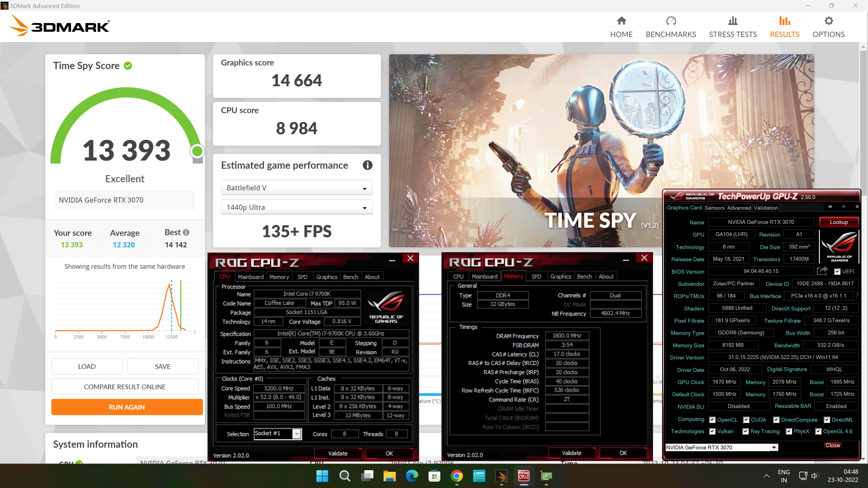The image size is (868, 488).
Task: Click the Time Spy hero image
Action: tap(601, 150)
